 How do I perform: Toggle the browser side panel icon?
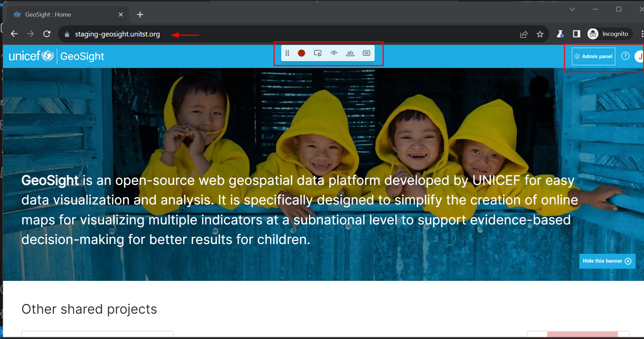tap(577, 34)
